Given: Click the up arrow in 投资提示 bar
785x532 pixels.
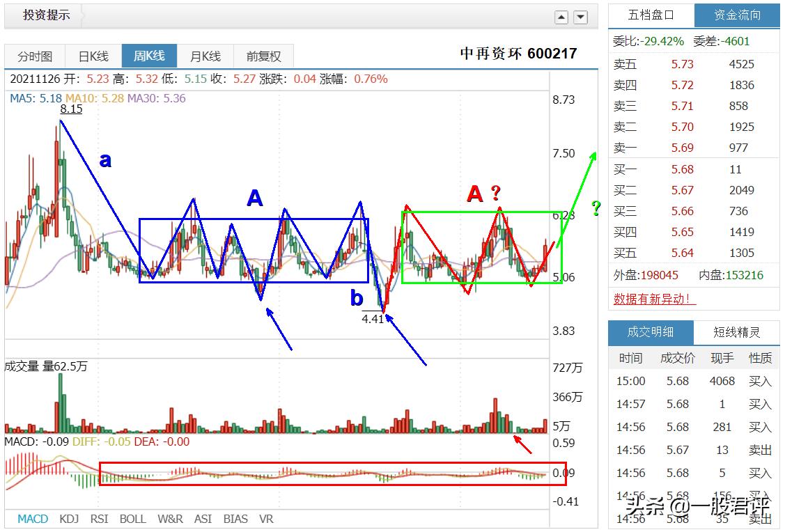Looking at the screenshot, I should pyautogui.click(x=561, y=17).
